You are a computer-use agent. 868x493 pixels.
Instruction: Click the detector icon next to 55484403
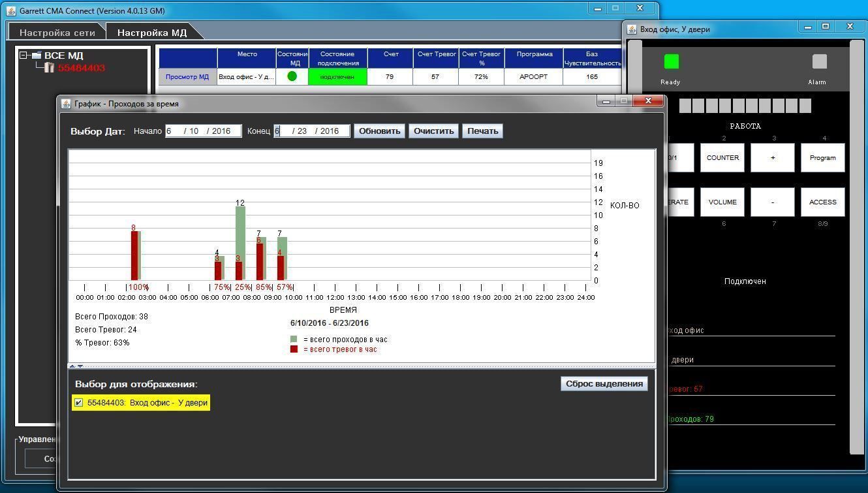pyautogui.click(x=50, y=67)
